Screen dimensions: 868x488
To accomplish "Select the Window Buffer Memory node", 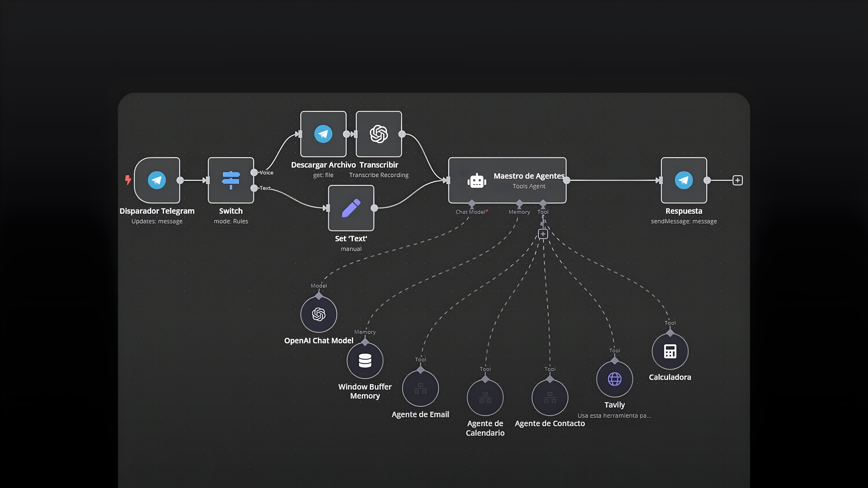I will [x=365, y=361].
